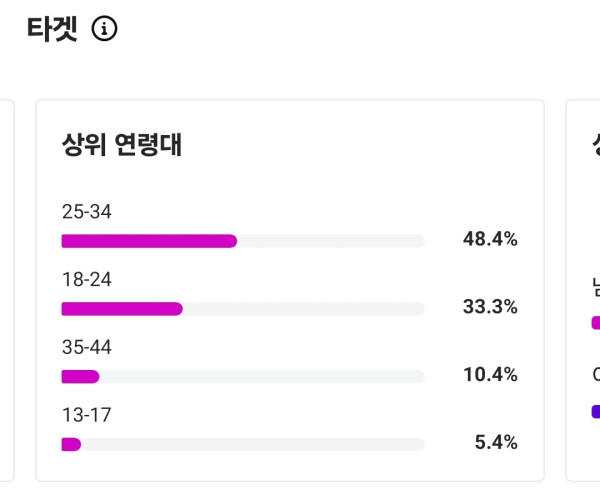The image size is (600, 495).
Task: Click the 5.4% percentage value
Action: point(496,442)
